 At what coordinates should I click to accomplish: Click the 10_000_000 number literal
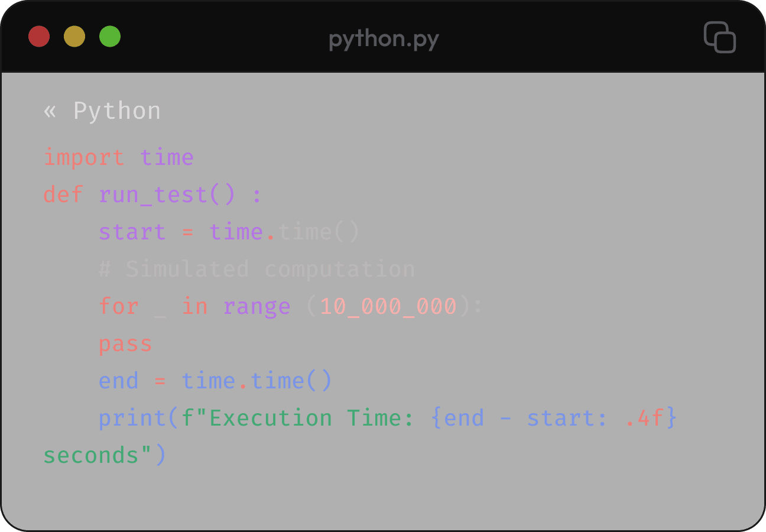click(388, 306)
